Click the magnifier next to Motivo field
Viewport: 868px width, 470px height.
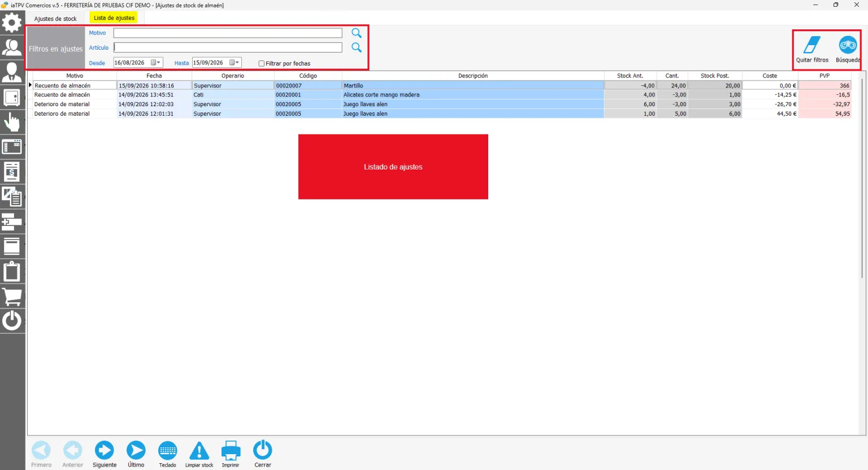[357, 33]
